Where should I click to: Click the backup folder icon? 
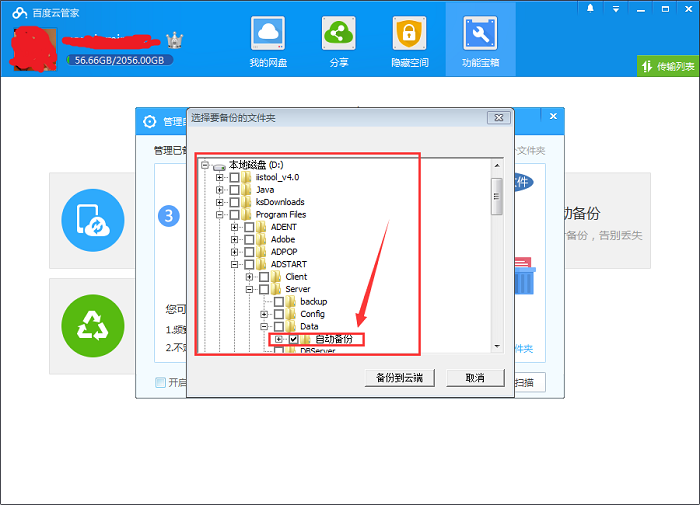(291, 302)
